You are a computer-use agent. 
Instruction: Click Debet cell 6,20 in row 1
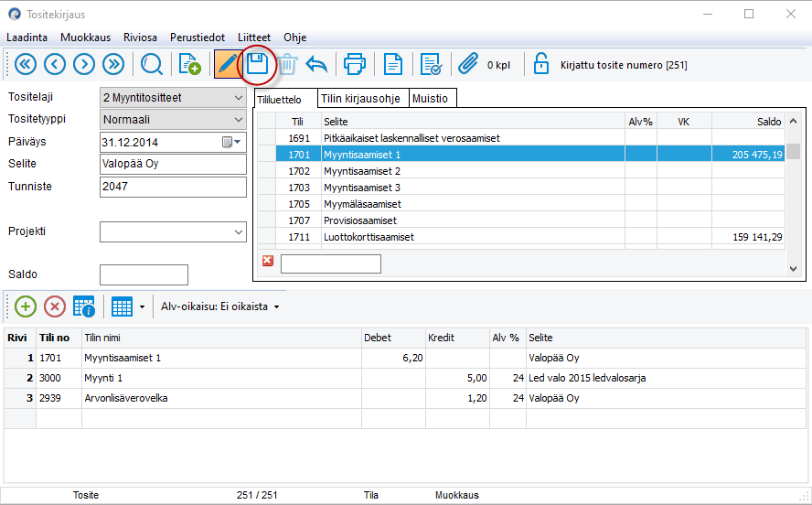coord(393,358)
